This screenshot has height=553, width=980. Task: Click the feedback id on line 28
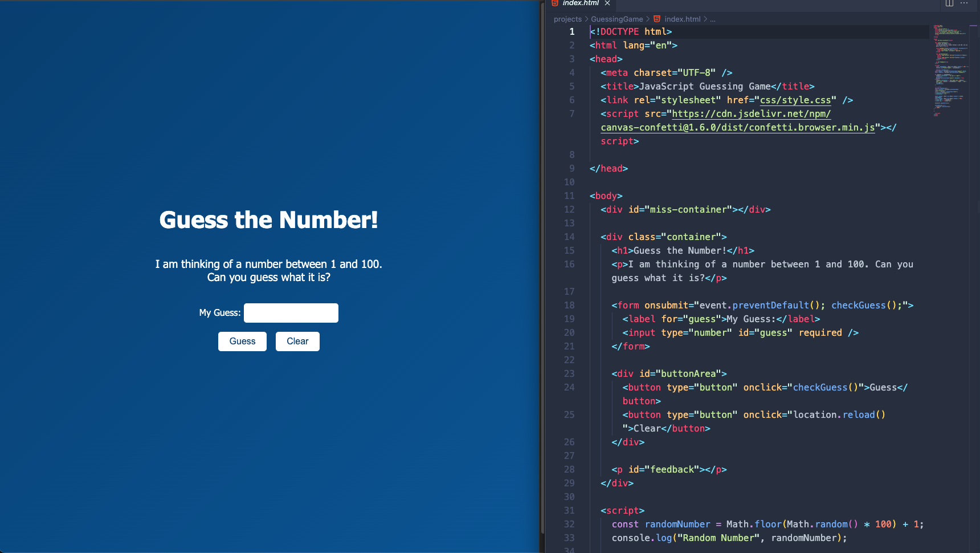point(672,469)
